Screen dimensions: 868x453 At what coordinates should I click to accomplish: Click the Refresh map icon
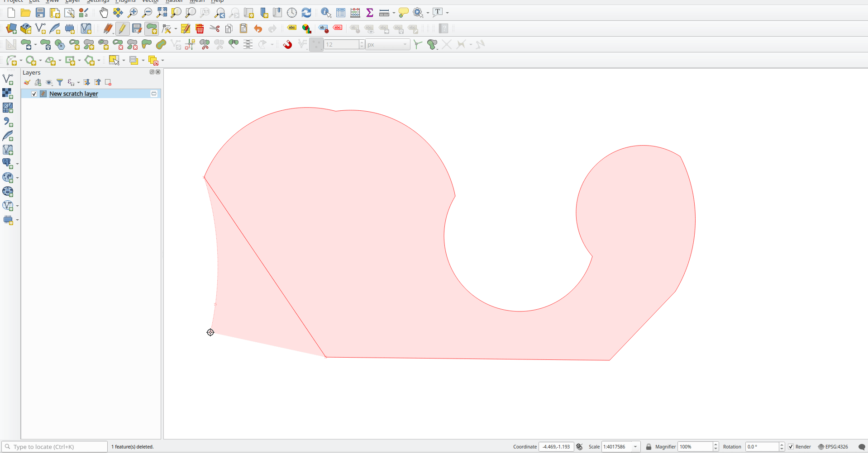tap(306, 13)
